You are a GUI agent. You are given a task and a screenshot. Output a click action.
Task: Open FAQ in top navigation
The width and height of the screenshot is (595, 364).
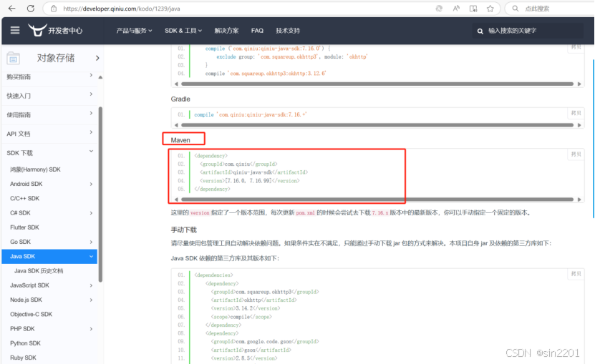(x=257, y=31)
